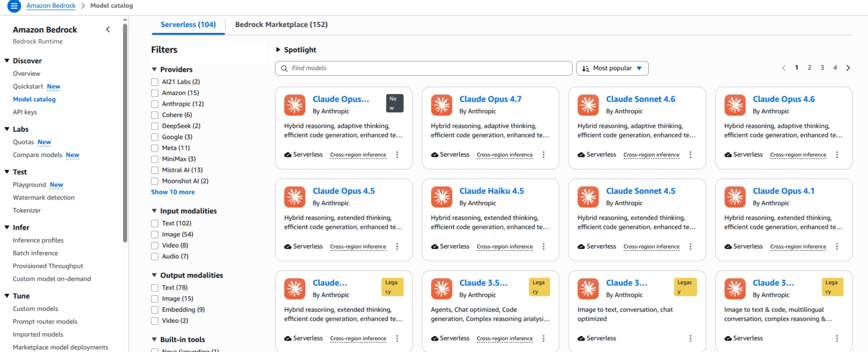Click the Find models search field
The height and width of the screenshot is (352, 868).
coord(424,68)
